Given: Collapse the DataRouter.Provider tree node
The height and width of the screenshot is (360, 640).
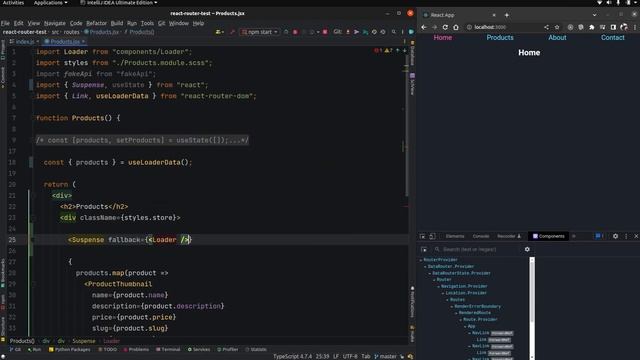Looking at the screenshot, I should click(425, 267).
